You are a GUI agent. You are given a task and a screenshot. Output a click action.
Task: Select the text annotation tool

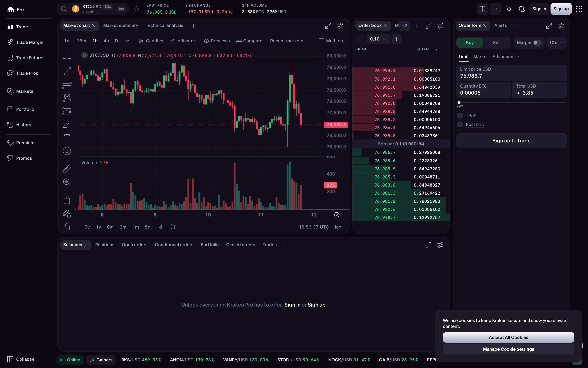click(x=67, y=138)
